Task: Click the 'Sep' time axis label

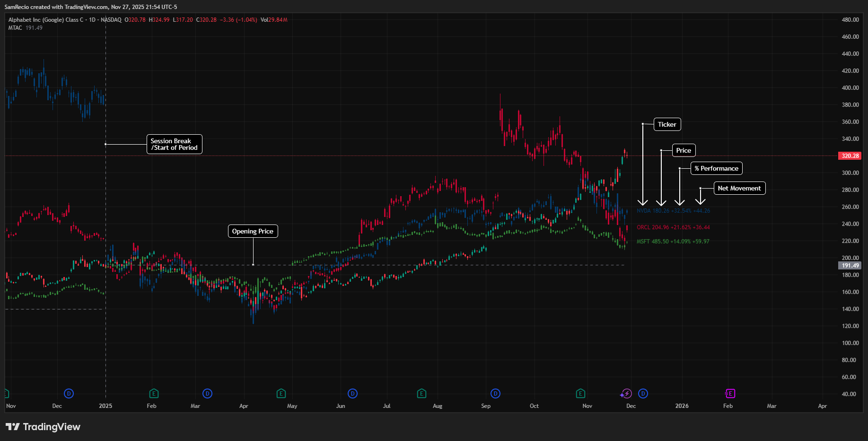Action: [x=486, y=406]
